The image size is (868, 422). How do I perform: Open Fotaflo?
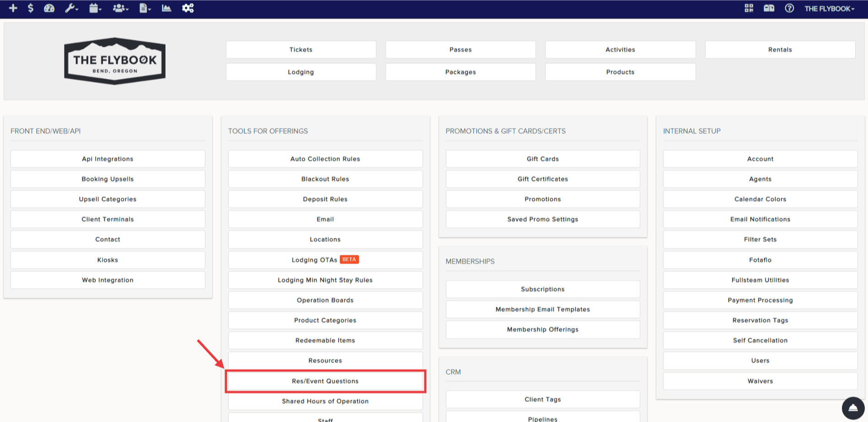[x=761, y=260]
